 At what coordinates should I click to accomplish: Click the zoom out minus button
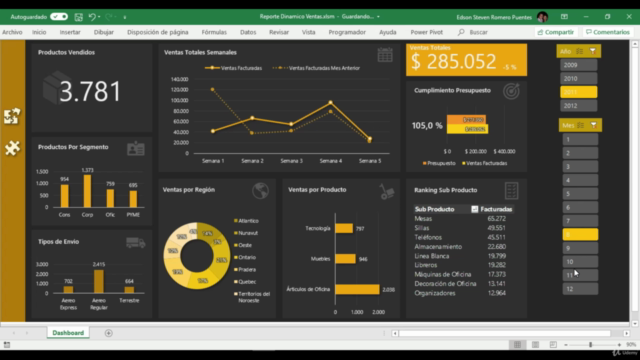pyautogui.click(x=566, y=345)
